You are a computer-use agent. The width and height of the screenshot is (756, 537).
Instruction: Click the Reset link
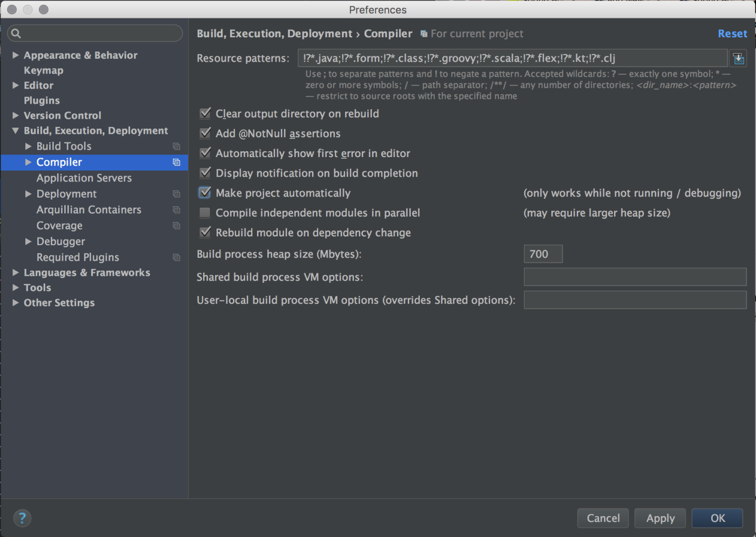(732, 33)
